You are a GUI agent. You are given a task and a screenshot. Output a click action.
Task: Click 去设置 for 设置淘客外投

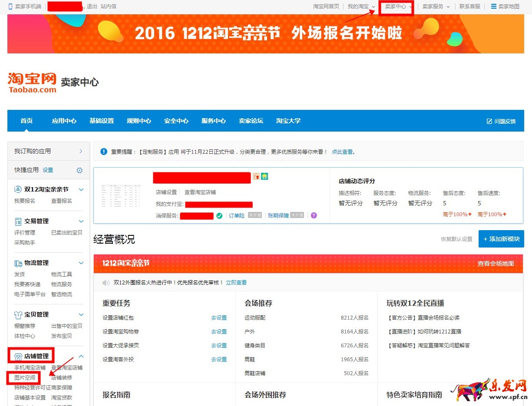pos(219,360)
